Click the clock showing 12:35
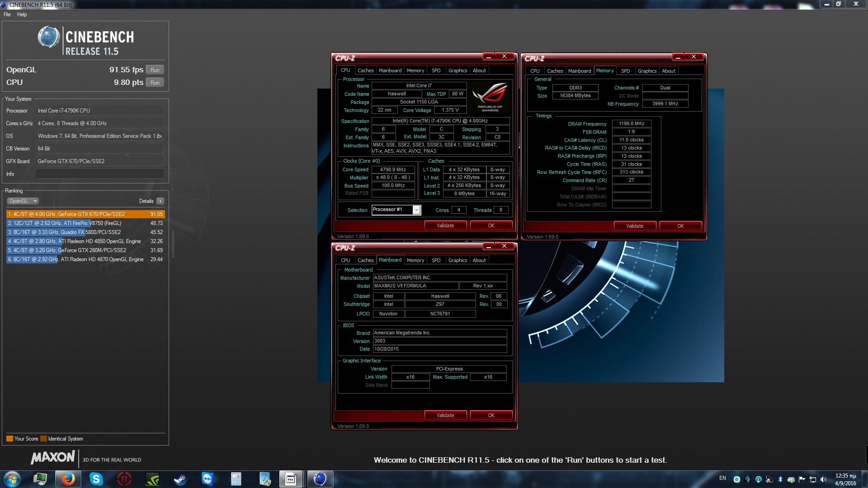The height and width of the screenshot is (488, 868). (x=845, y=479)
